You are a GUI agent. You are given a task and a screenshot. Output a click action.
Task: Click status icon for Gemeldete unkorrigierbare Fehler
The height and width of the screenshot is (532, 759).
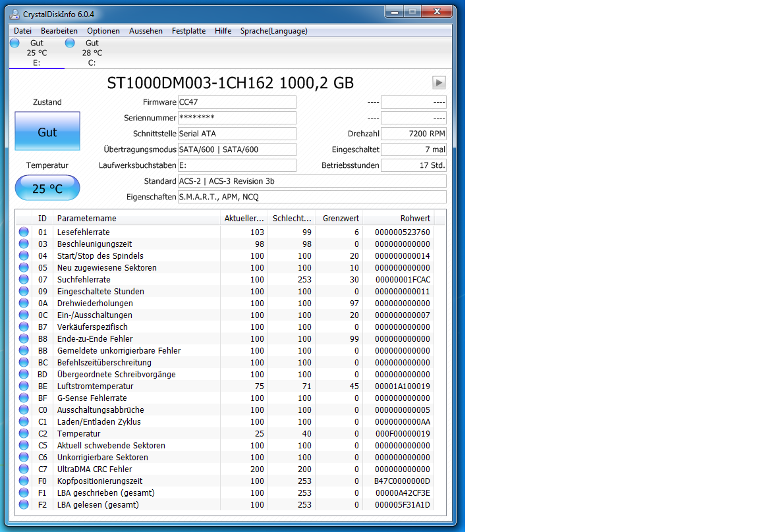[x=24, y=350]
